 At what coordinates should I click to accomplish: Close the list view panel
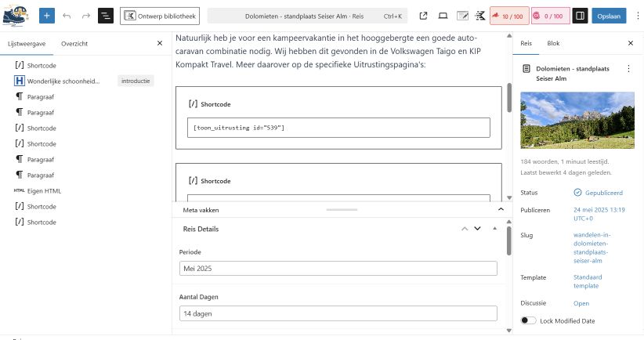160,44
